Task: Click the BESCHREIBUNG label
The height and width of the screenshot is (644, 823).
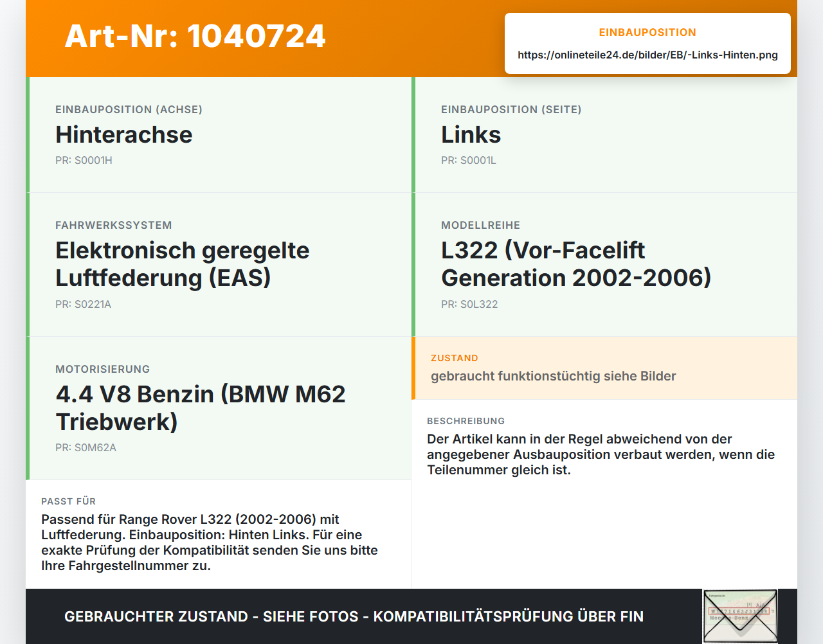Action: point(466,421)
